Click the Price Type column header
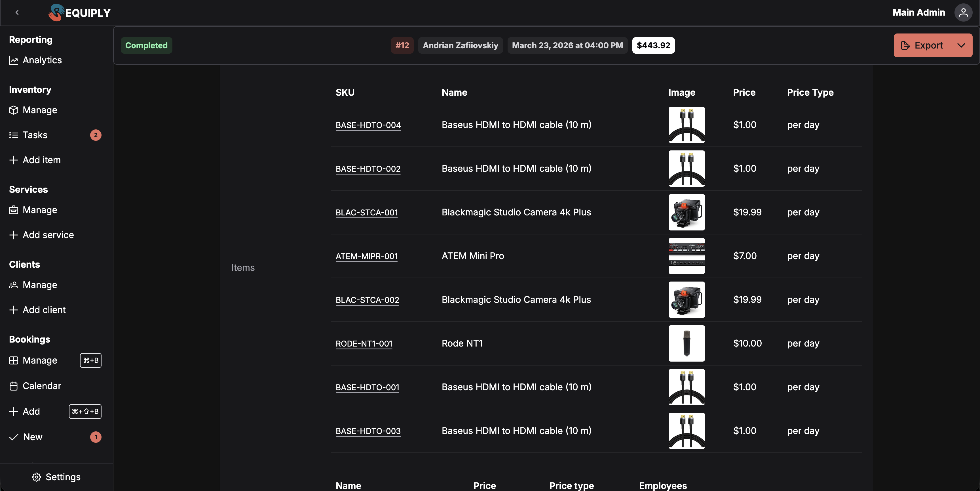 pyautogui.click(x=810, y=93)
